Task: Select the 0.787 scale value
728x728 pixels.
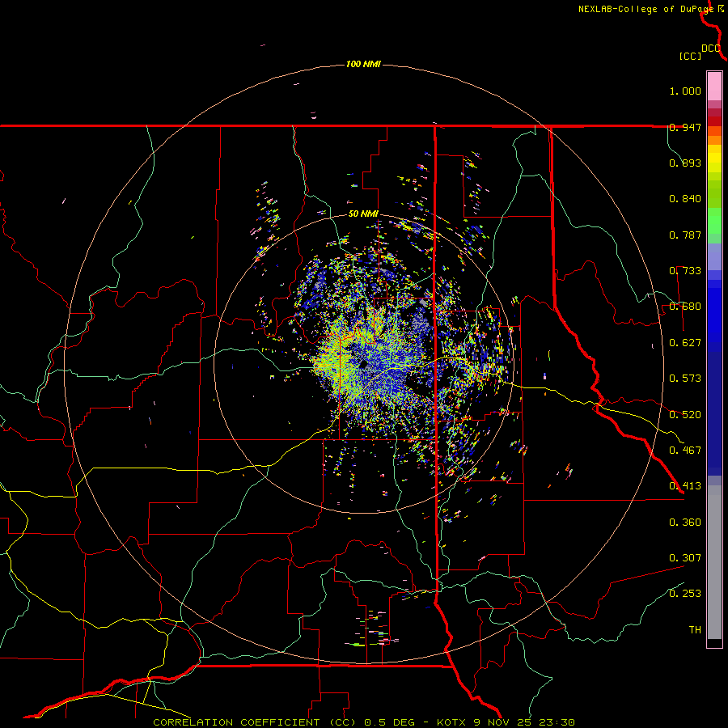Action: click(685, 235)
